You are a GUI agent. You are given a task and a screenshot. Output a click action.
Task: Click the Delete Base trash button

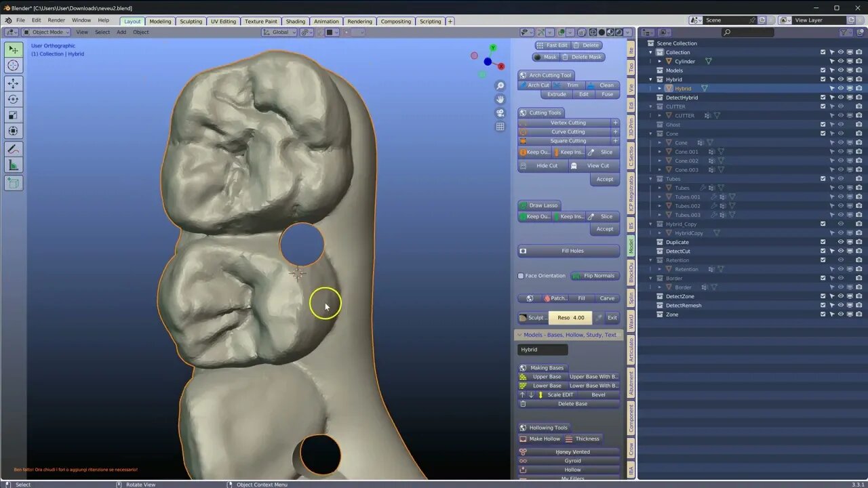click(x=568, y=404)
